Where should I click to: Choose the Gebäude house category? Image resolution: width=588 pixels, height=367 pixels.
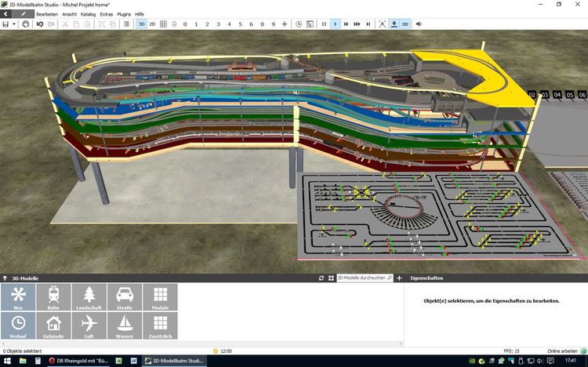click(53, 325)
